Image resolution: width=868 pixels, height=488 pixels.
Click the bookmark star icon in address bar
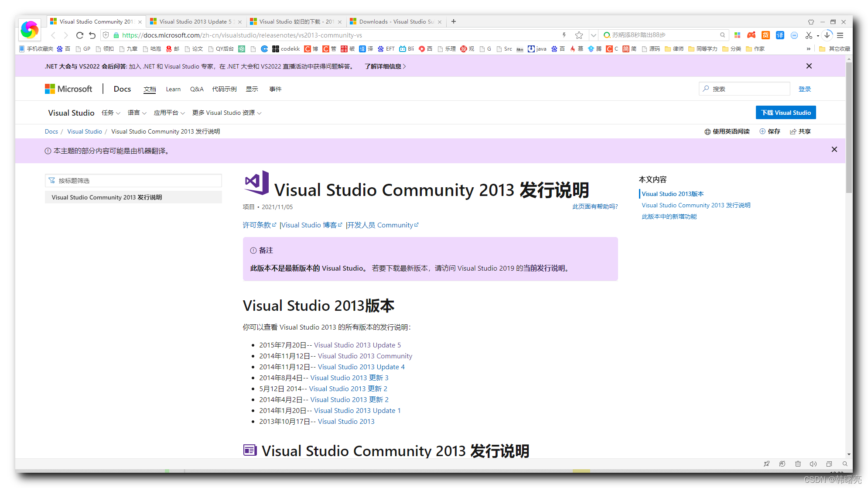click(579, 35)
